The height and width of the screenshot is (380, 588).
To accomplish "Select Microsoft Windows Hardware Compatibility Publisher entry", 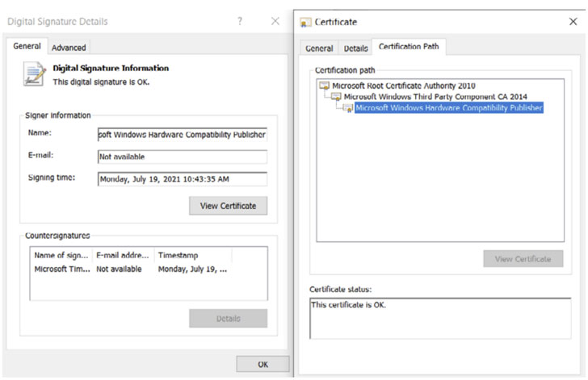I will [449, 108].
